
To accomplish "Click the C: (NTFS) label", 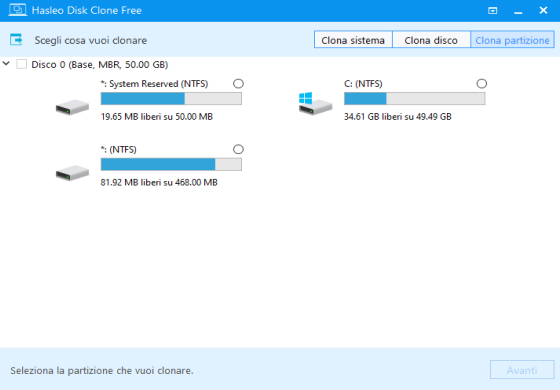I will coord(363,84).
